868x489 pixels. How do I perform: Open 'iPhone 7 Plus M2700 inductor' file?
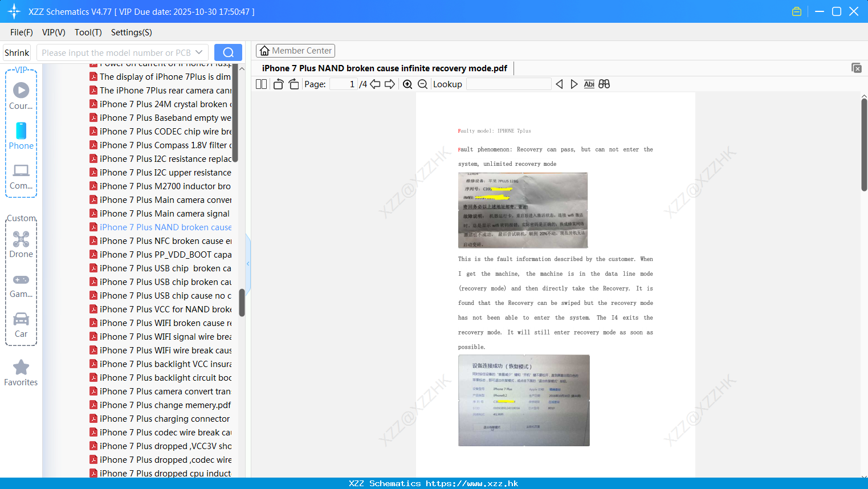[160, 186]
